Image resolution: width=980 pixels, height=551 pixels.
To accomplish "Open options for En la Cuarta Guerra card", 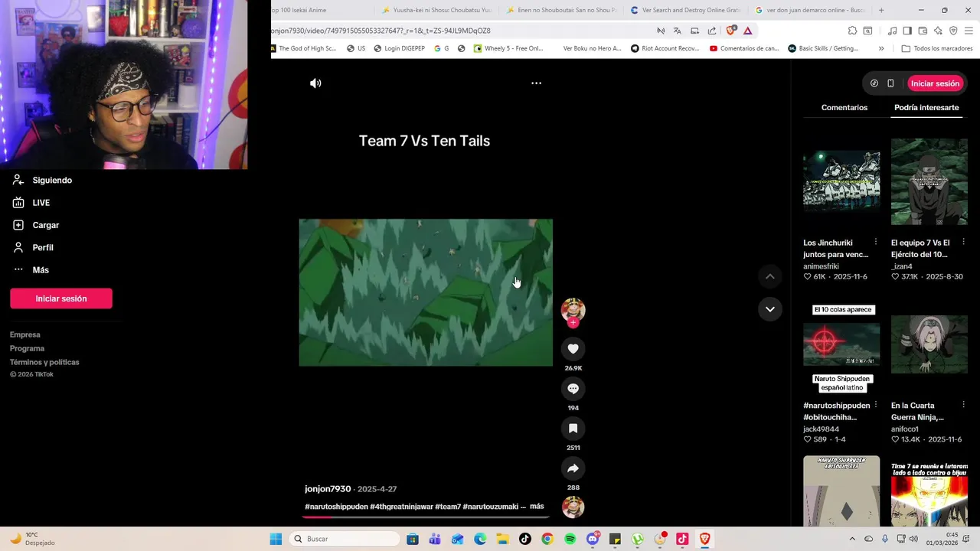I will [963, 405].
